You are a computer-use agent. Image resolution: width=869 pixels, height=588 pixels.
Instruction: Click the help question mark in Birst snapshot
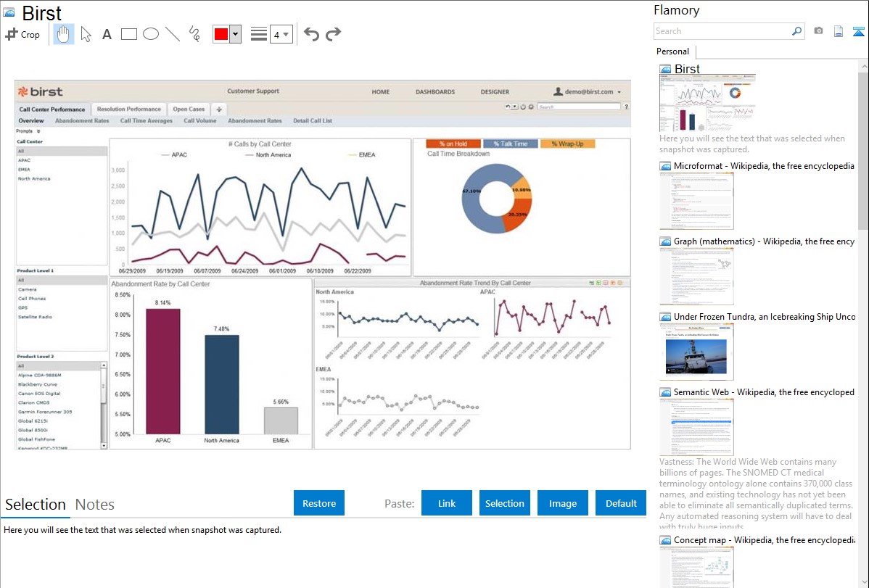click(626, 107)
